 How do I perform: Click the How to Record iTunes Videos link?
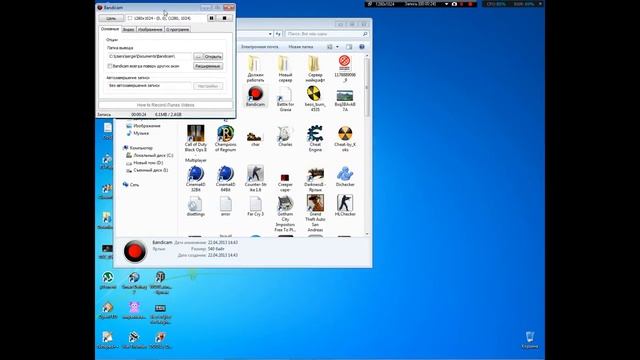click(x=165, y=105)
